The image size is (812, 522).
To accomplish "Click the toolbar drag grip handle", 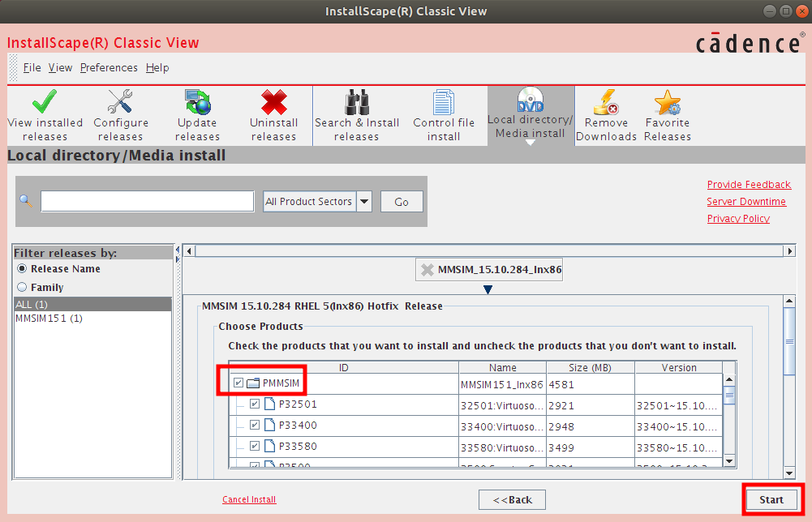I will (x=14, y=68).
